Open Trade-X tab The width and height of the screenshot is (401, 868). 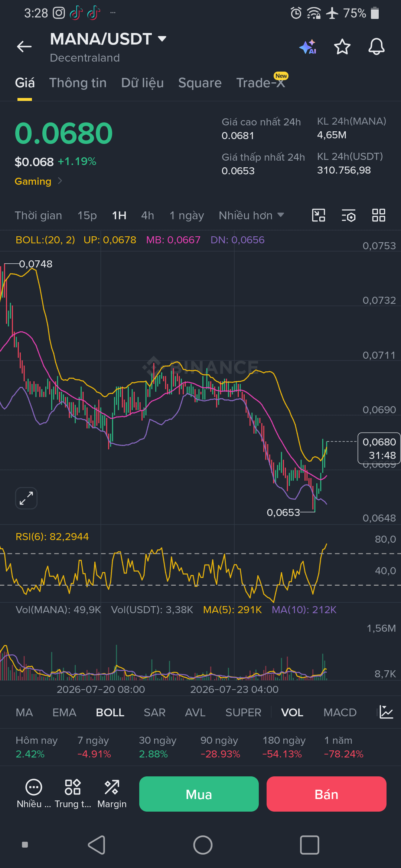coord(261,83)
